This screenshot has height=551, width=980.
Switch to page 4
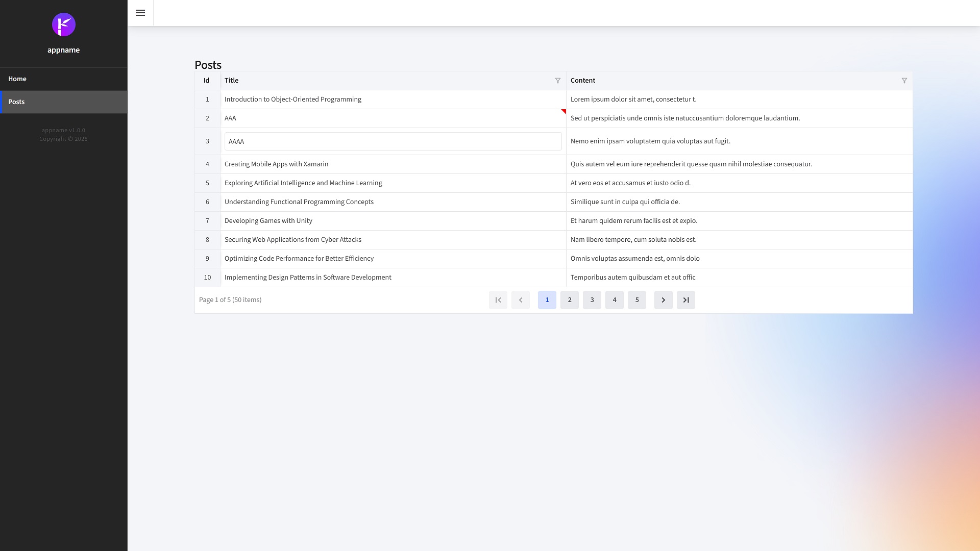(615, 300)
